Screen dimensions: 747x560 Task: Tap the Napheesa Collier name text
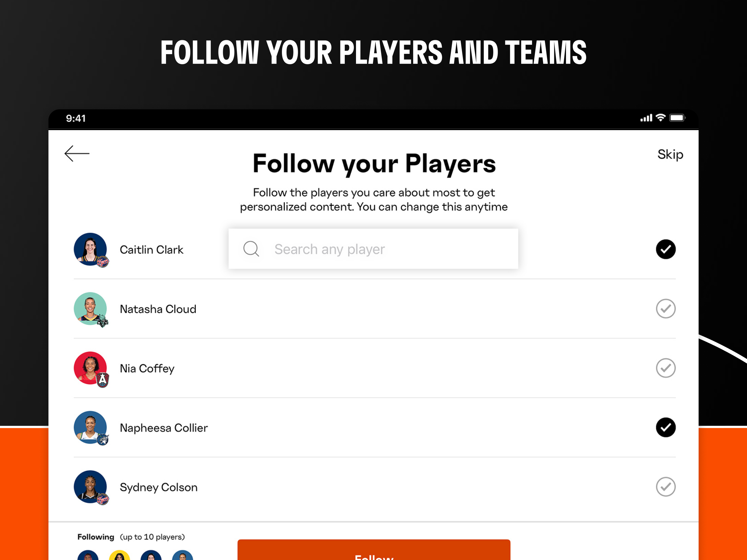(164, 428)
